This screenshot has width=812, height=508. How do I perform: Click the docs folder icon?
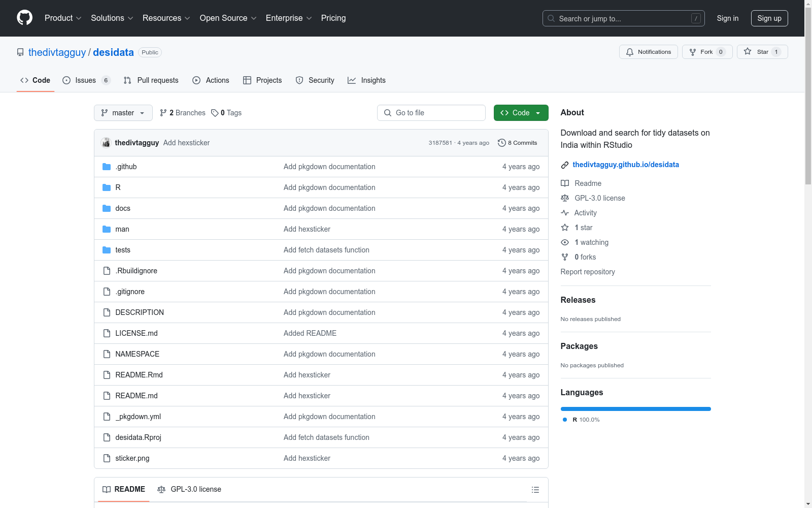click(107, 208)
